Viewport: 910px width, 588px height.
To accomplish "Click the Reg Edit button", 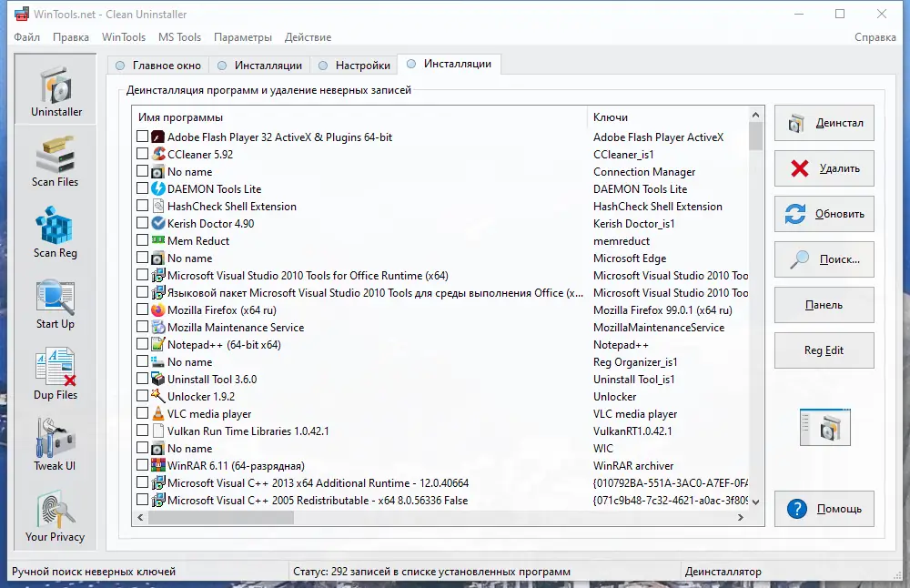I will pos(824,350).
